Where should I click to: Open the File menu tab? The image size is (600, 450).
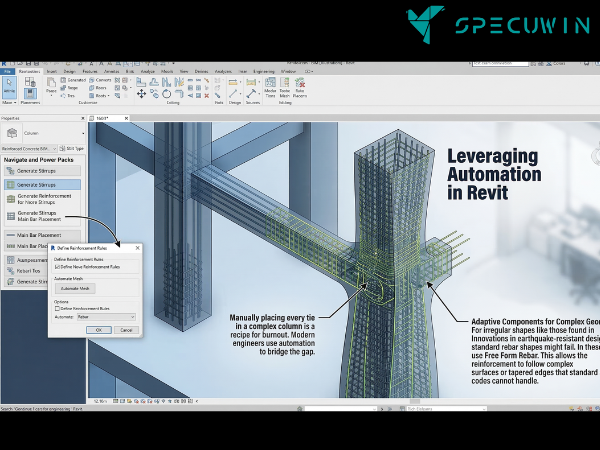[7, 72]
